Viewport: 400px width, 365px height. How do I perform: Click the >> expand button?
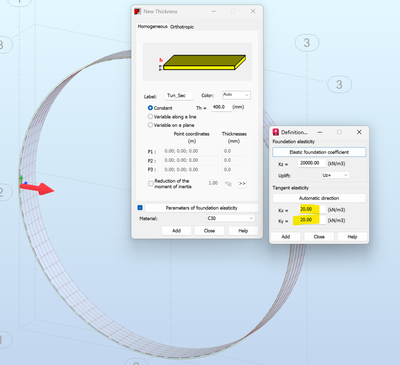(x=242, y=183)
